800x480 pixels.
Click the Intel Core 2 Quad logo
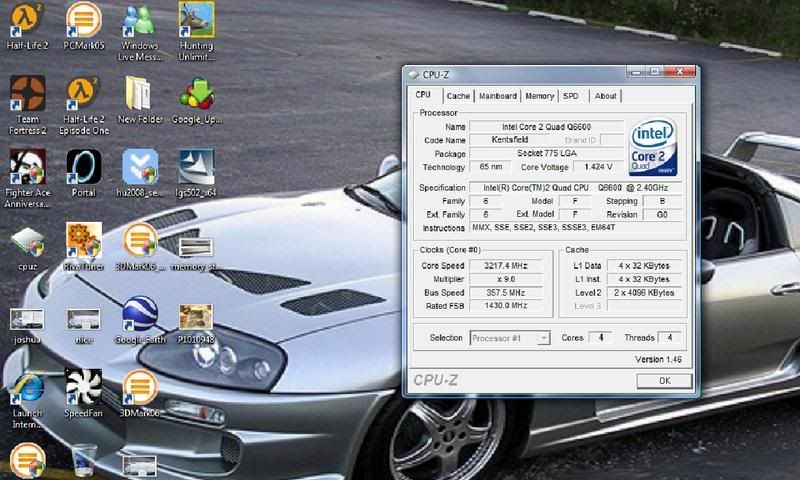pos(653,146)
